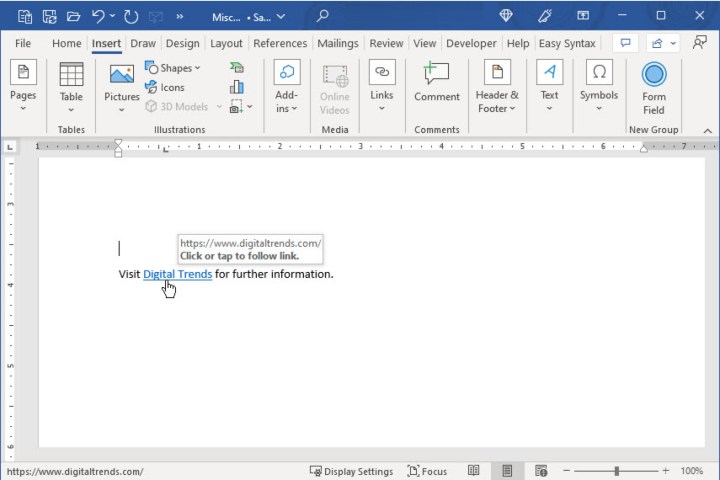Insert a Comment from the ribbon

pyautogui.click(x=436, y=82)
